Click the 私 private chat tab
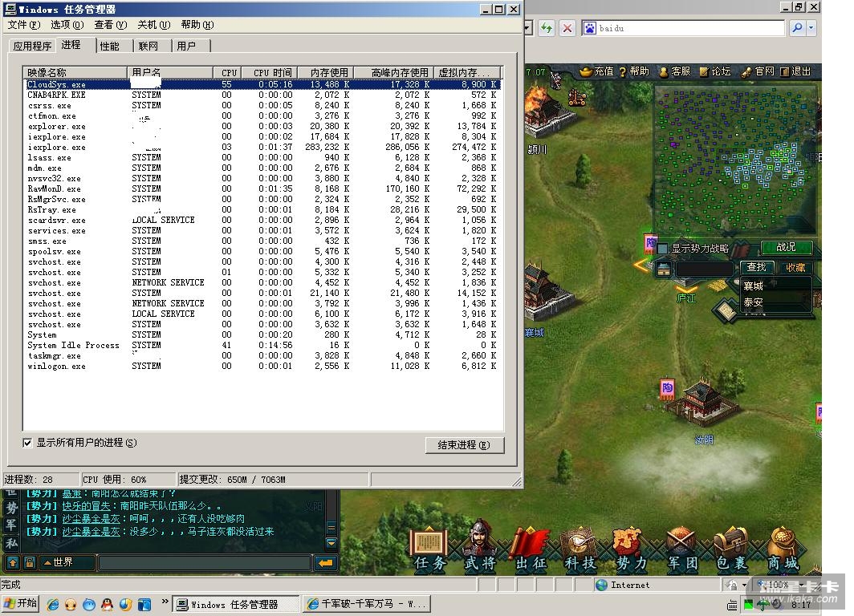The width and height of the screenshot is (854, 616). 12,543
